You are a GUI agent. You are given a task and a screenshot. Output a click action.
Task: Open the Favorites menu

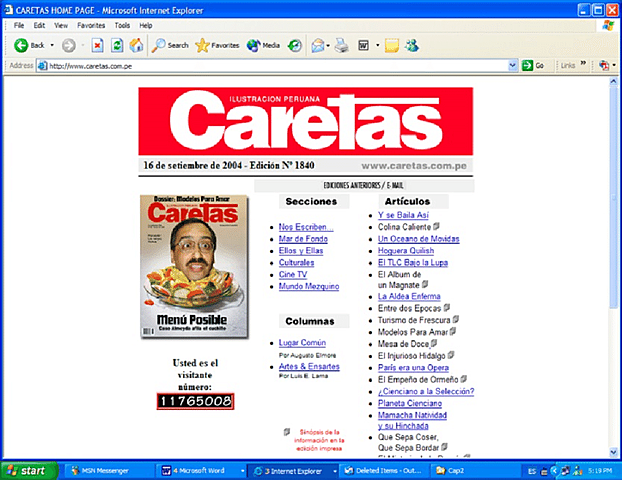pos(91,25)
